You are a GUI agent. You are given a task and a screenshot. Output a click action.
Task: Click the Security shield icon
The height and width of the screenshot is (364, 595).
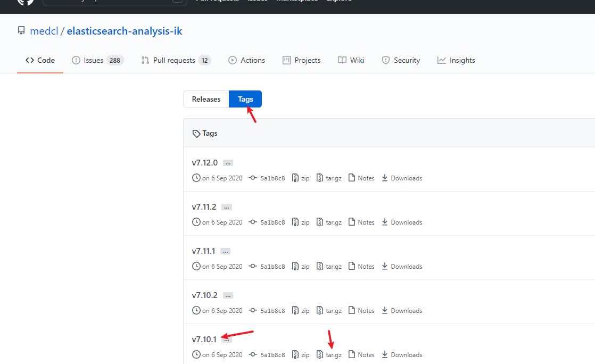pos(386,60)
